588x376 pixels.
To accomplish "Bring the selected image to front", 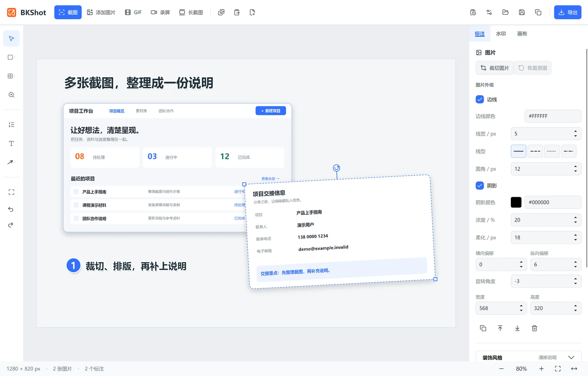I will point(500,328).
